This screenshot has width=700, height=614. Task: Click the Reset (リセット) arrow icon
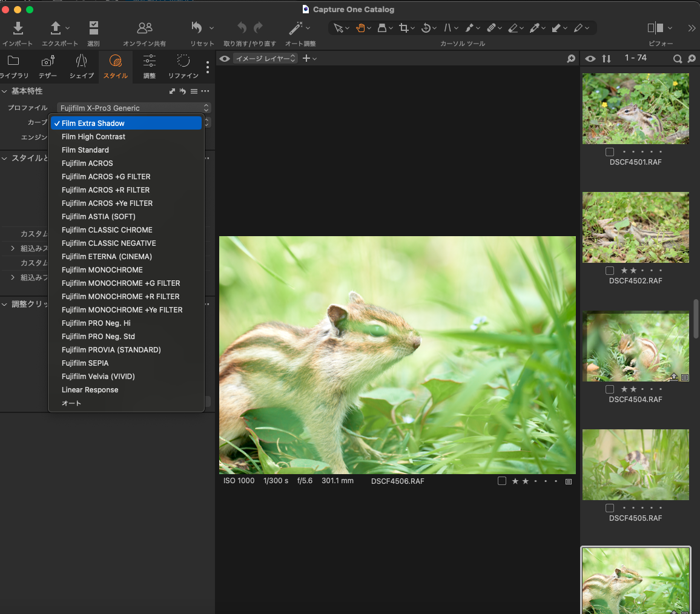197,28
